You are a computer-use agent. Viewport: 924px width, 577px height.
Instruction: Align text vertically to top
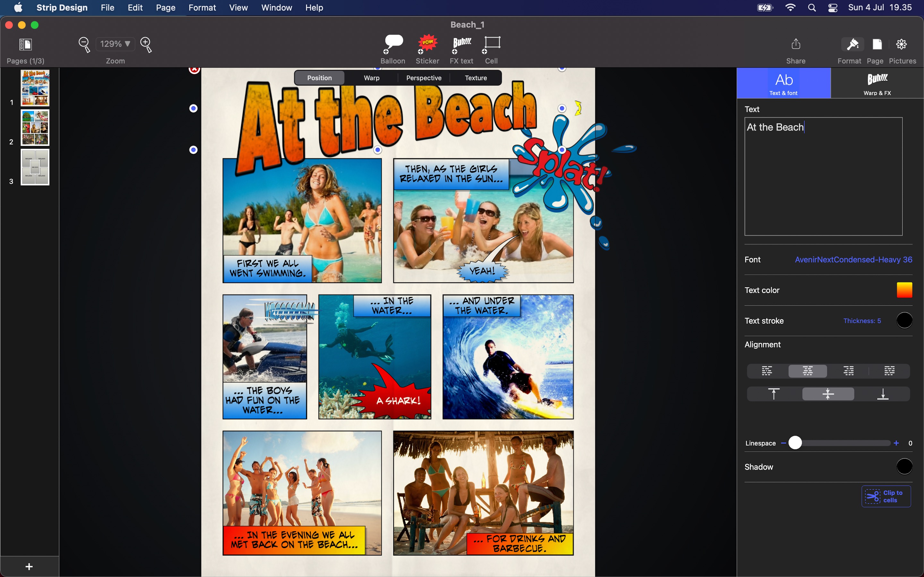(x=774, y=394)
